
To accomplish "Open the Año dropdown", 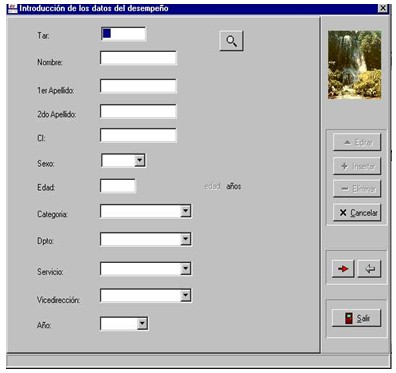I will 142,323.
